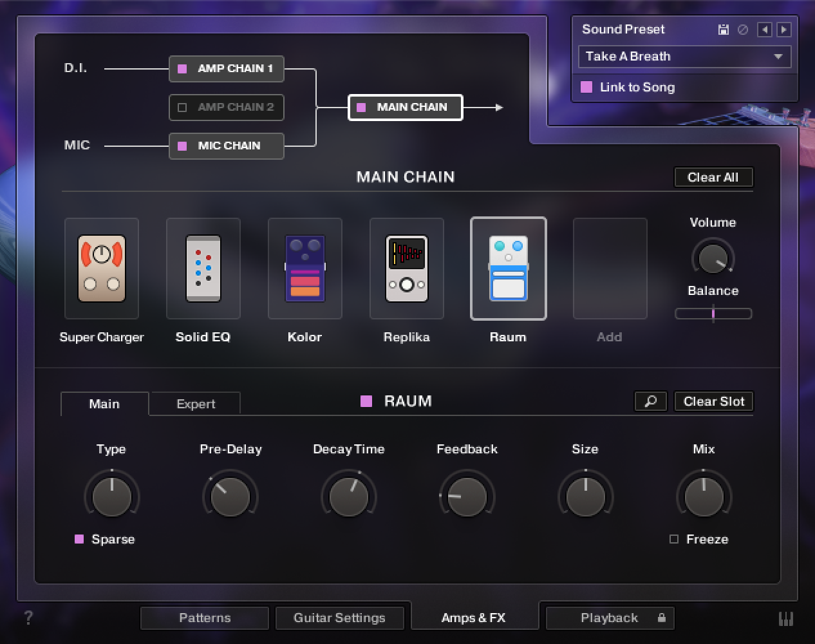Open effect browser with magnifier icon
Screen dimensions: 815x644
pos(650,401)
